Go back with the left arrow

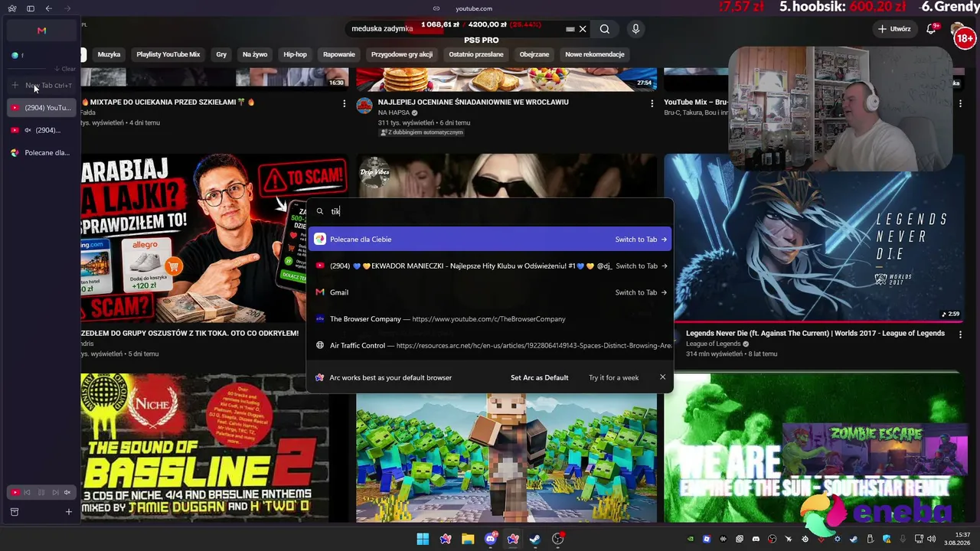tap(49, 8)
